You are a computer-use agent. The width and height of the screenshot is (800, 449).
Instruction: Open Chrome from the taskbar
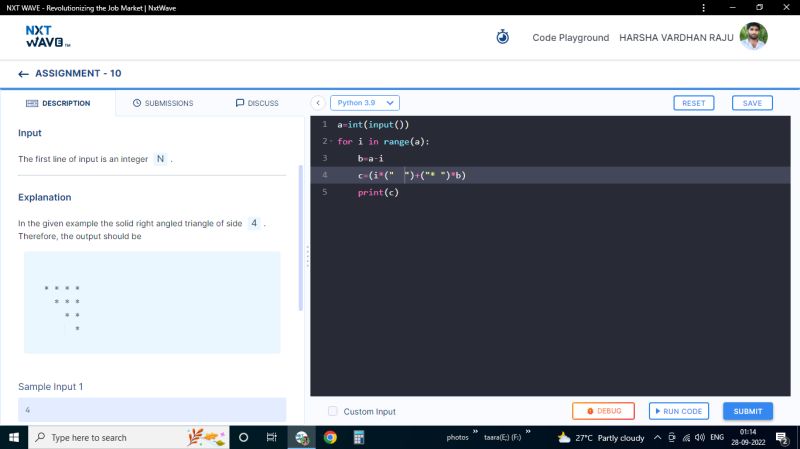330,437
